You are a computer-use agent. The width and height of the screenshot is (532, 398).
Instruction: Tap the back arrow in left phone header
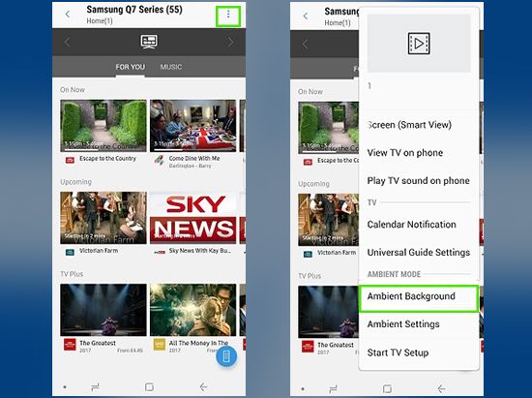tap(68, 14)
